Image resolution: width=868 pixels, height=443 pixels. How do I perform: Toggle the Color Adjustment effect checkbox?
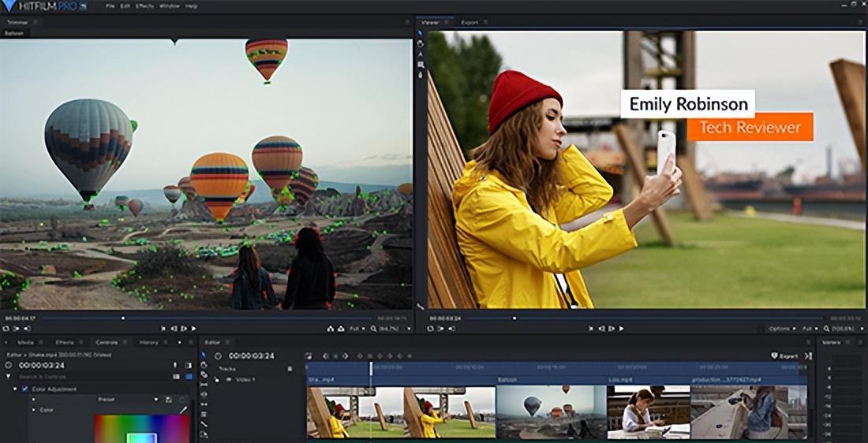tap(25, 389)
